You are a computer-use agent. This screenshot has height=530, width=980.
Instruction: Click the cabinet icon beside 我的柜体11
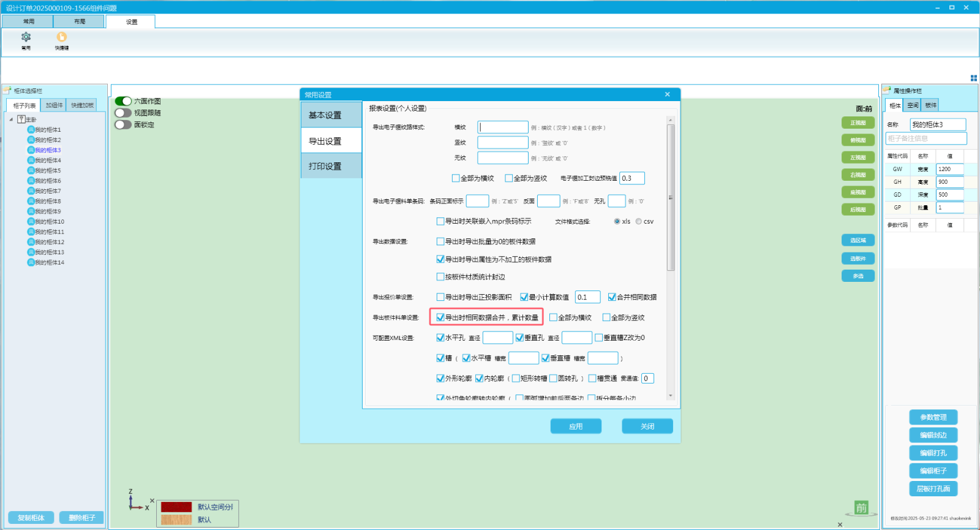(x=31, y=232)
